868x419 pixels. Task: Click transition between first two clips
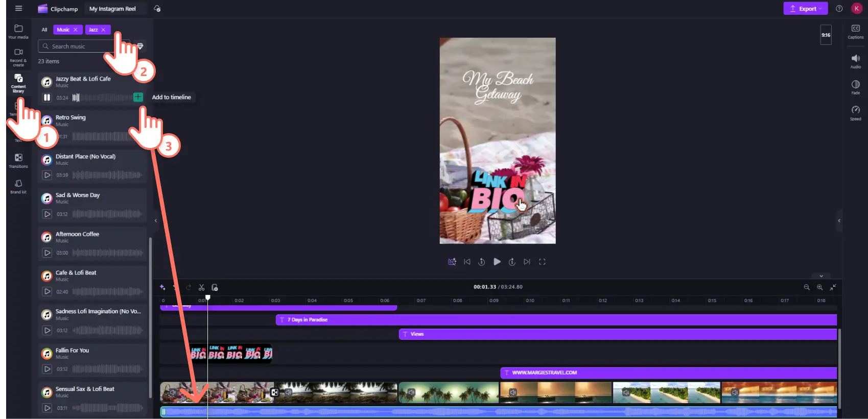(275, 392)
